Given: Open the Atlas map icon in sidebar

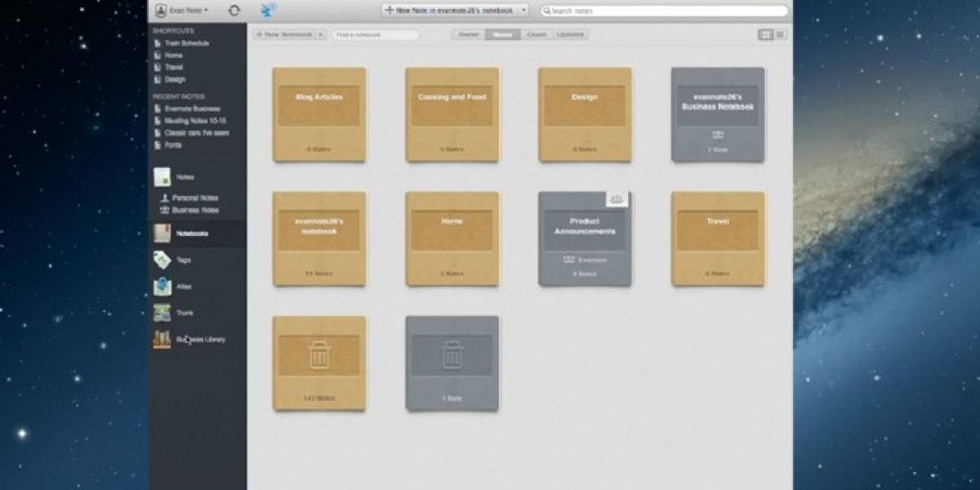Looking at the screenshot, I should point(162,287).
